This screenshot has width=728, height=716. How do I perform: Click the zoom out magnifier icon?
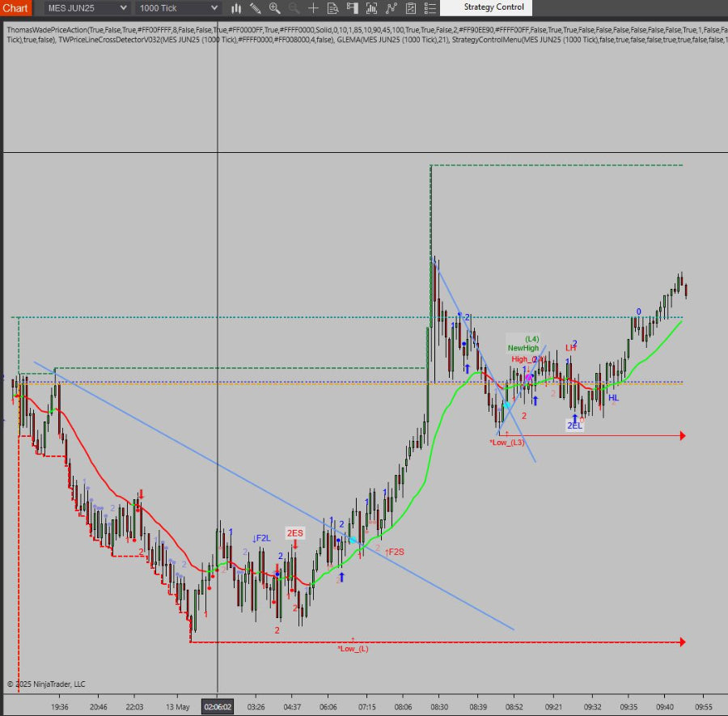click(294, 8)
